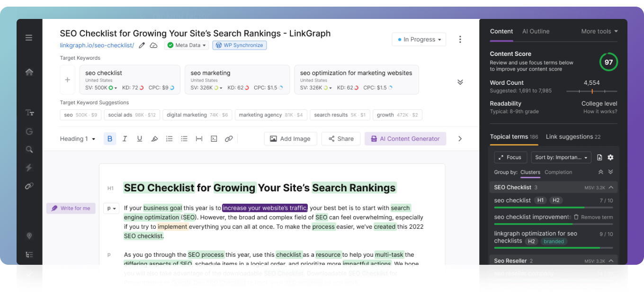Click the 97 content score ring

[608, 62]
